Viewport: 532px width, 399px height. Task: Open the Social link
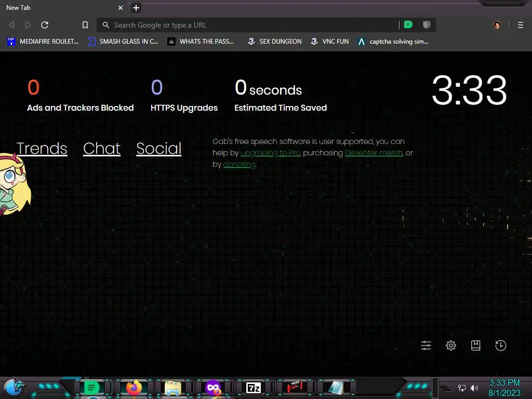(x=159, y=148)
